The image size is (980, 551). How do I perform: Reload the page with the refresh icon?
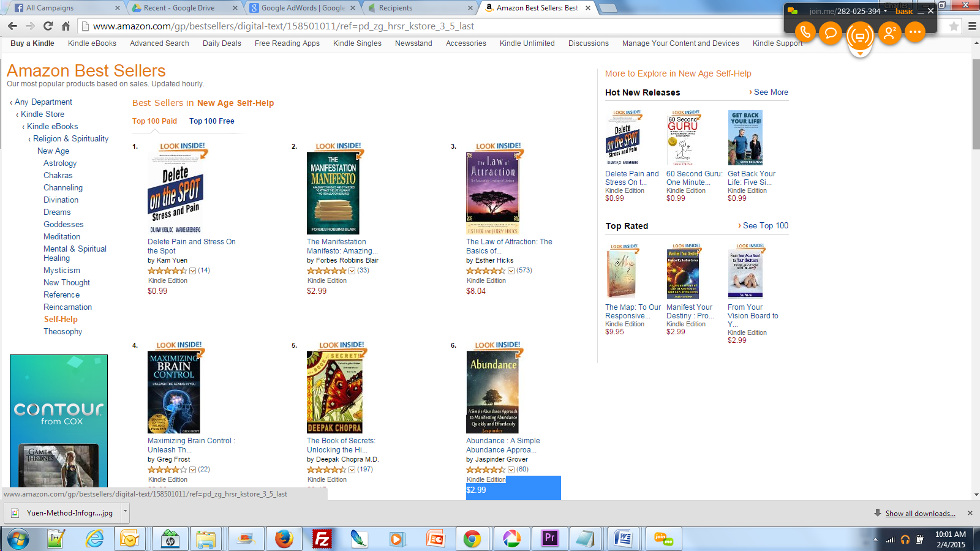48,26
